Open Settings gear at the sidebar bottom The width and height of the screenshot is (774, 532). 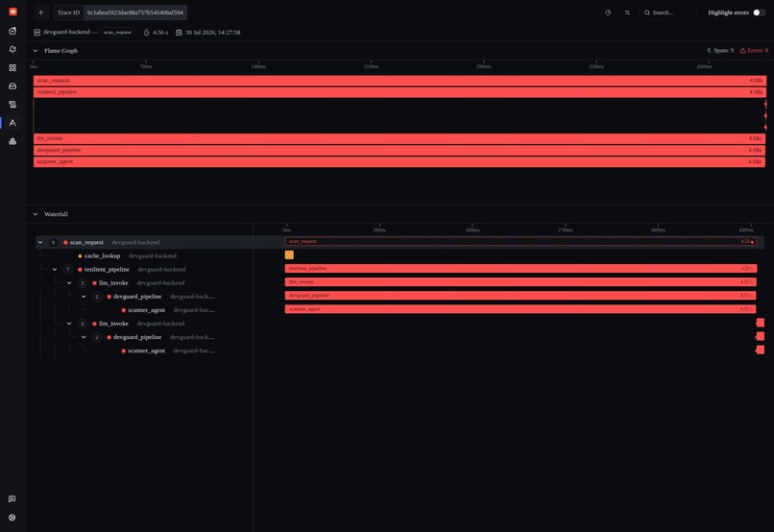click(12, 518)
